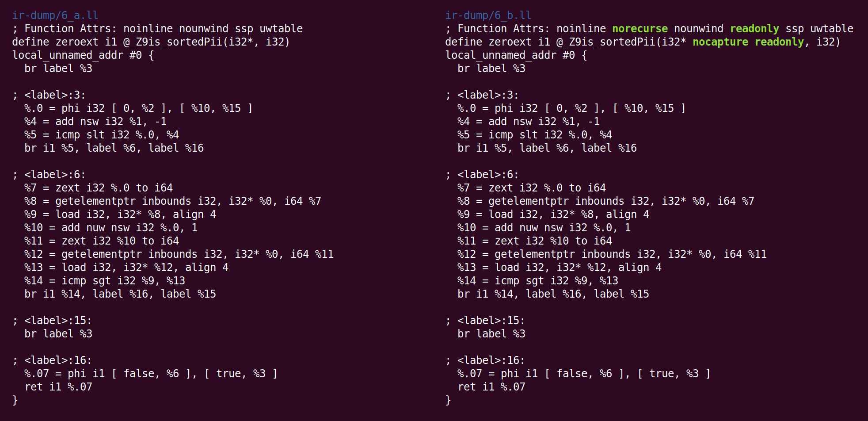
Task: Click the %.07 phi i1 line in right pane
Action: 583,374
